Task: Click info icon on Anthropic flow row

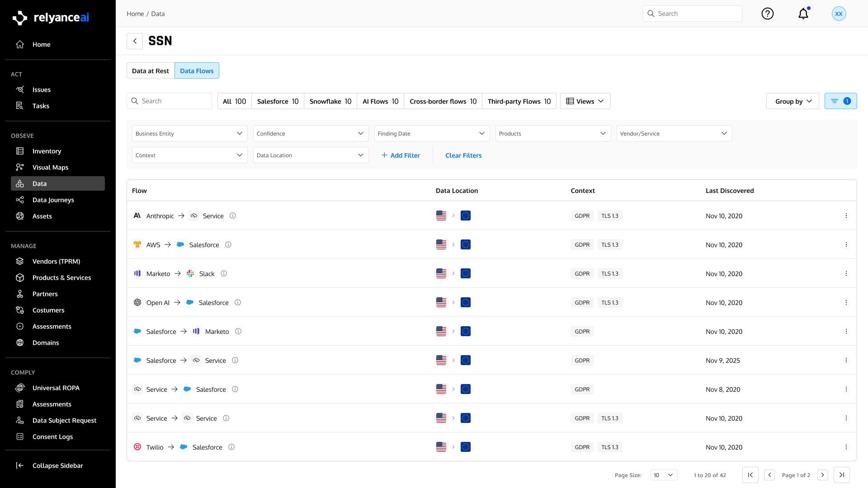Action: pyautogui.click(x=233, y=216)
